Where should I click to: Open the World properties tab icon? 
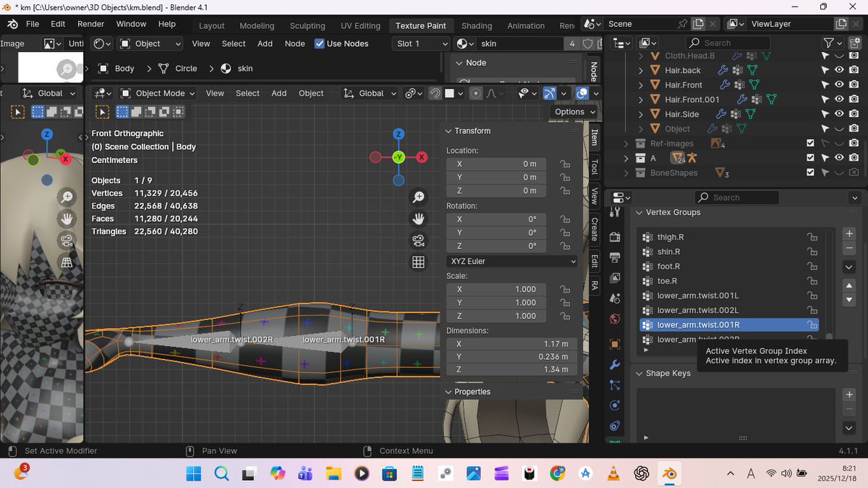[615, 319]
